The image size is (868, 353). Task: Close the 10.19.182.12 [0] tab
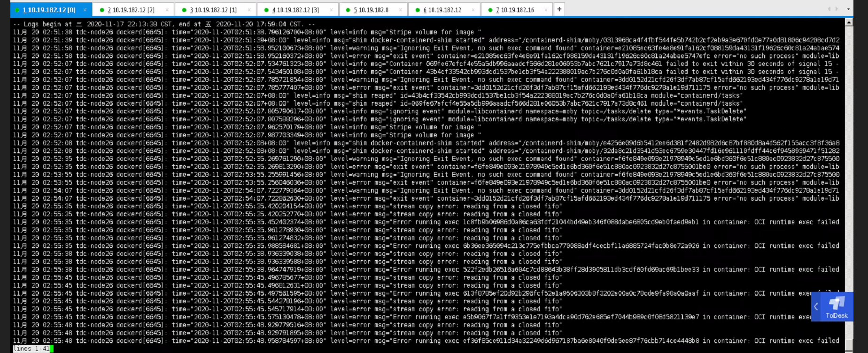(x=85, y=10)
